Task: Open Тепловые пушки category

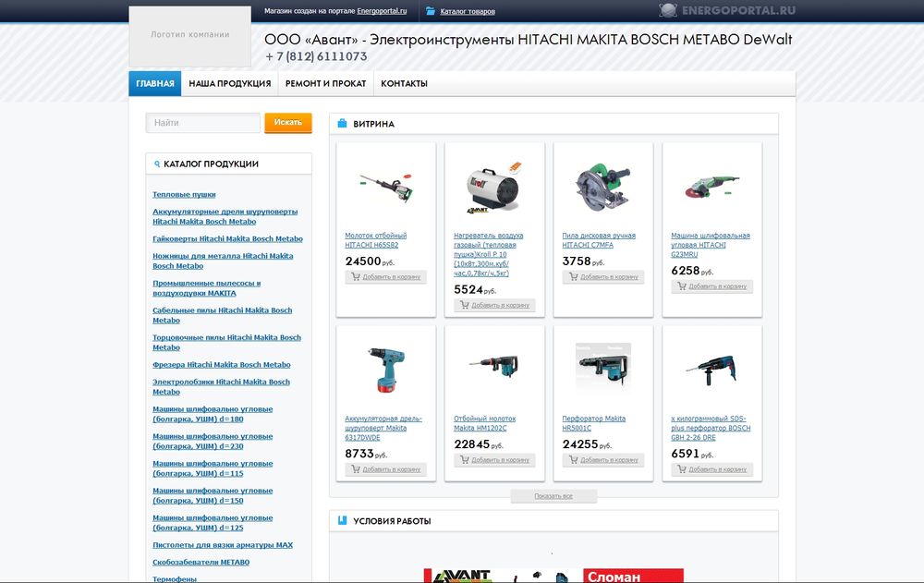Action: [184, 195]
